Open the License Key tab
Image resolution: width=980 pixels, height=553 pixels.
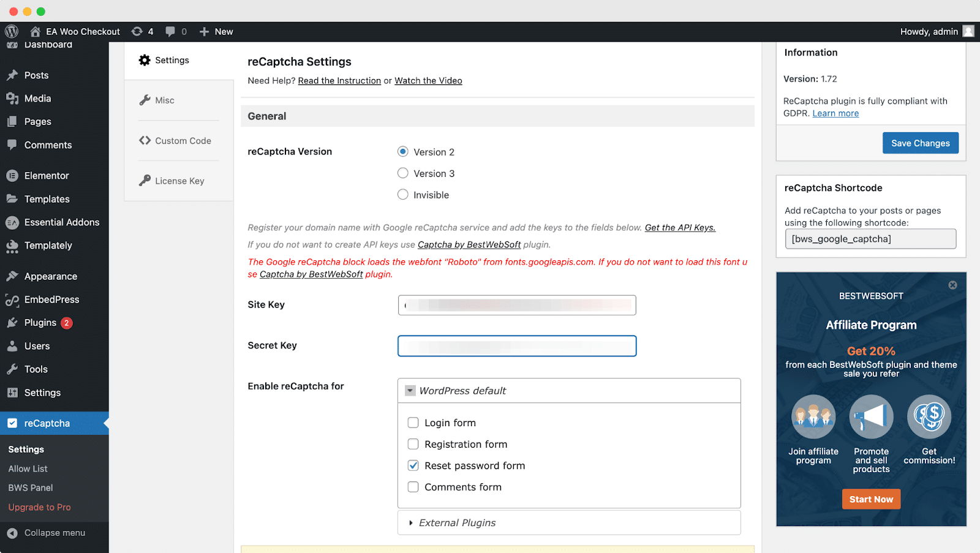[179, 181]
